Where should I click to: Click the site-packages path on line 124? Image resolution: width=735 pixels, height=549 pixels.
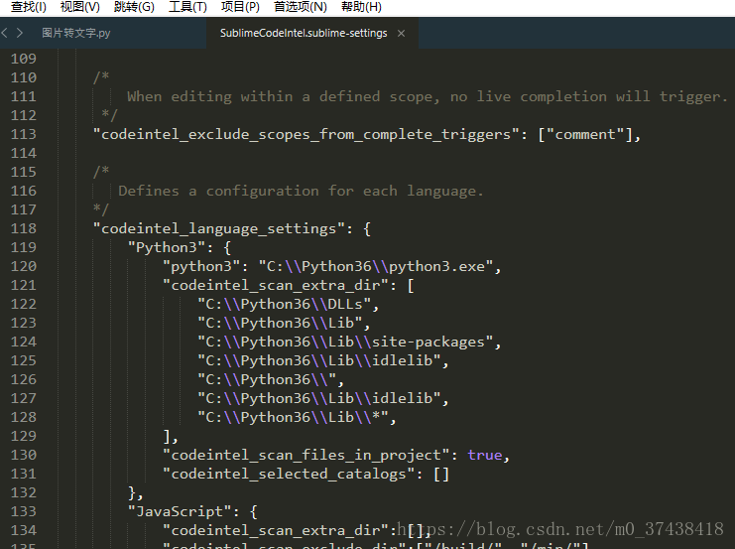(345, 342)
